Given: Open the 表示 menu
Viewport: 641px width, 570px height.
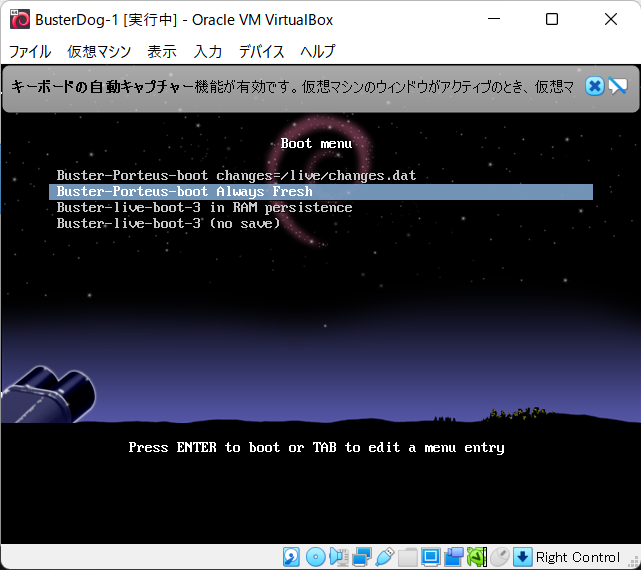Looking at the screenshot, I should point(162,52).
